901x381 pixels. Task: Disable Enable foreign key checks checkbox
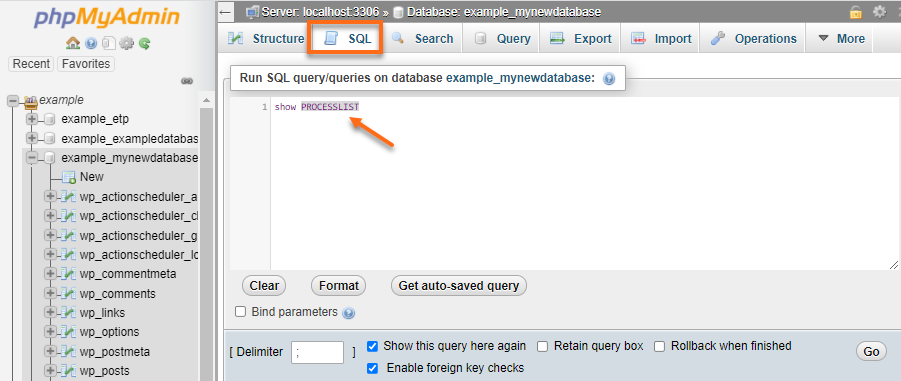[x=372, y=368]
